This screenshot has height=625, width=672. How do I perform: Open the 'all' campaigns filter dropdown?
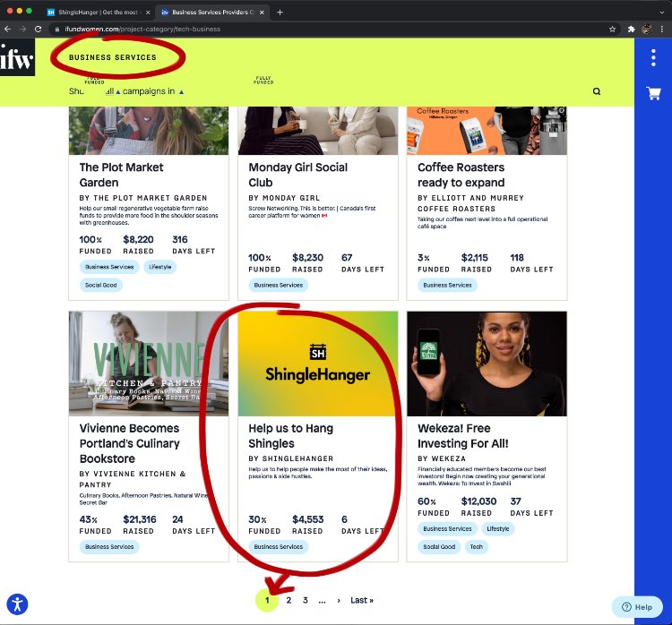pyautogui.click(x=113, y=91)
